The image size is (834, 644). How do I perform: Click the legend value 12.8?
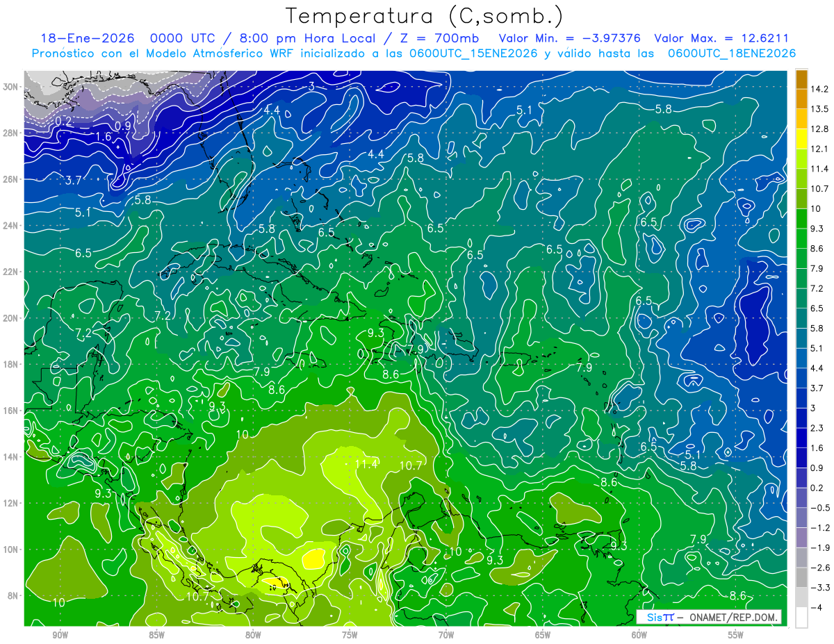coord(820,129)
